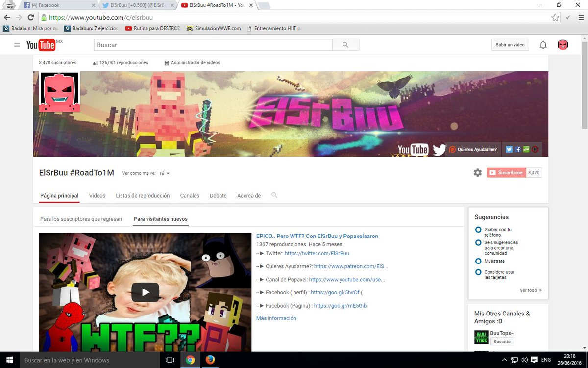Open '126,001 reproducciones' analytics link
The image size is (588, 368).
click(120, 63)
